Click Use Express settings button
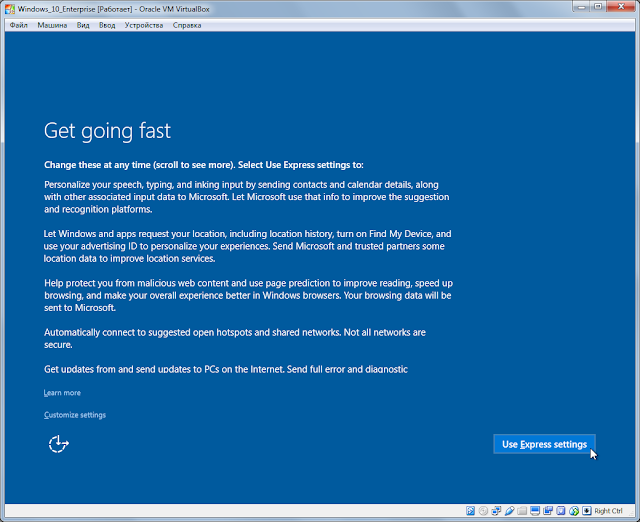This screenshot has width=640, height=522. click(x=544, y=444)
